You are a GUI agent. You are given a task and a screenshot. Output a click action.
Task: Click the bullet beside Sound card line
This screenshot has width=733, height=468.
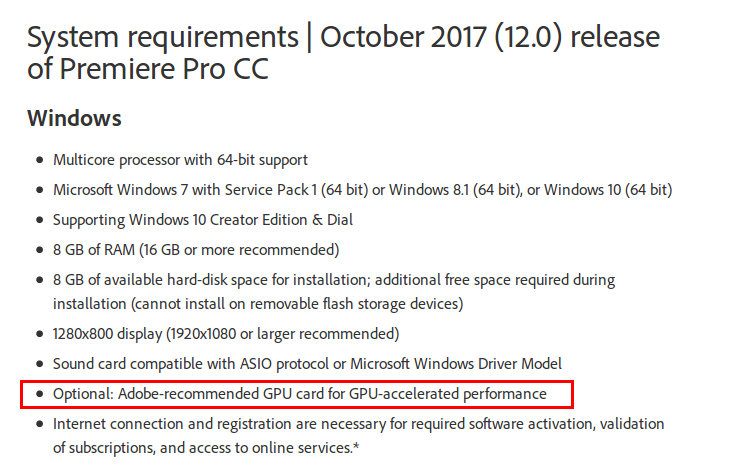40,364
